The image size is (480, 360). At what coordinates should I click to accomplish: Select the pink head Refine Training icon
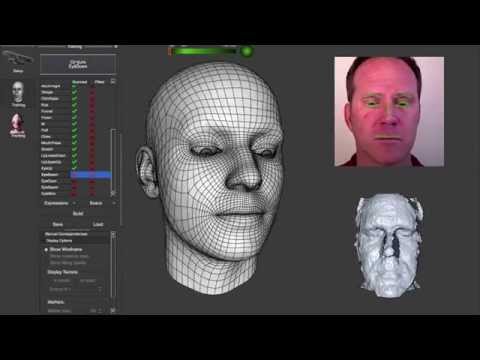coord(18,125)
